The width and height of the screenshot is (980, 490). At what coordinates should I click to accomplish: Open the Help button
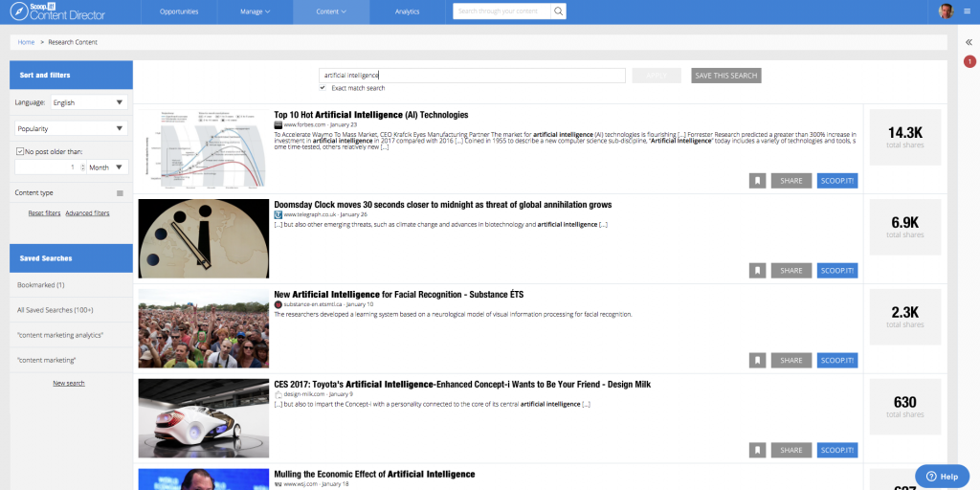tap(943, 477)
